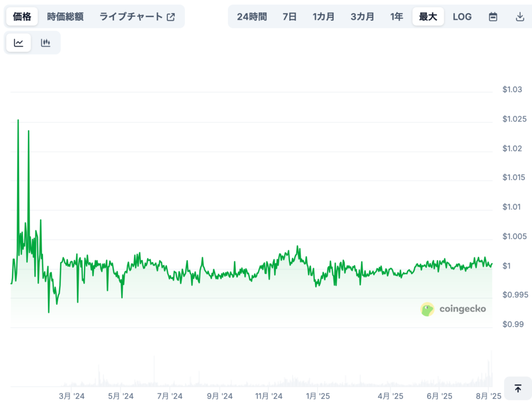Viewport: 532px width, 410px height.
Task: Select the 1カ月 time range
Action: point(323,17)
